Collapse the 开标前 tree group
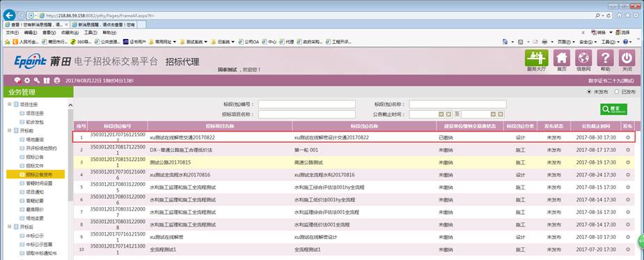The height and width of the screenshot is (260, 644). (10, 130)
